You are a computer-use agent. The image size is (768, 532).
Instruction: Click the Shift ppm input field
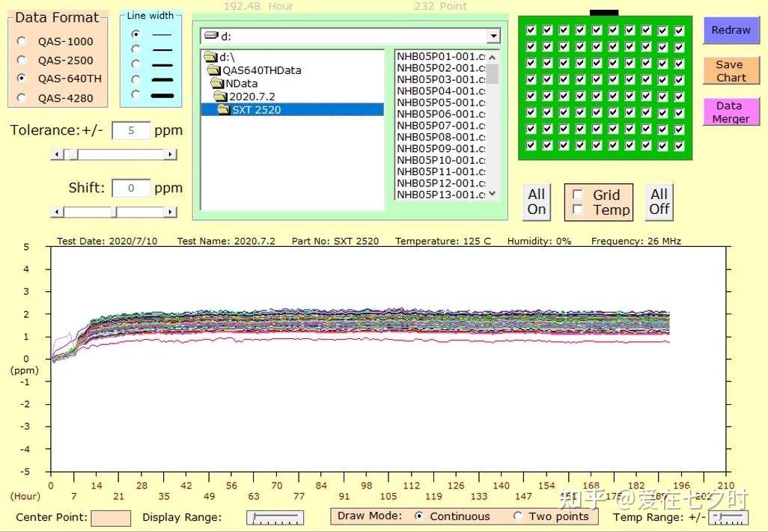(x=131, y=189)
